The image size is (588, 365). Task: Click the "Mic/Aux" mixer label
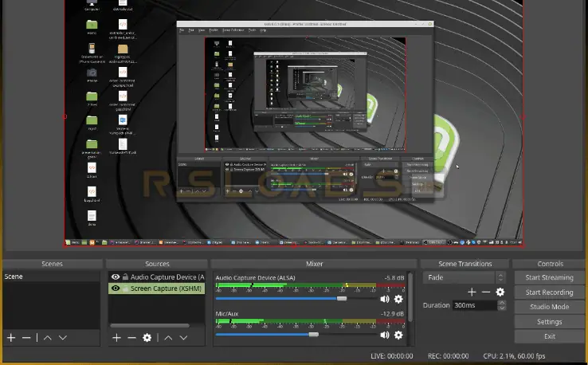227,314
